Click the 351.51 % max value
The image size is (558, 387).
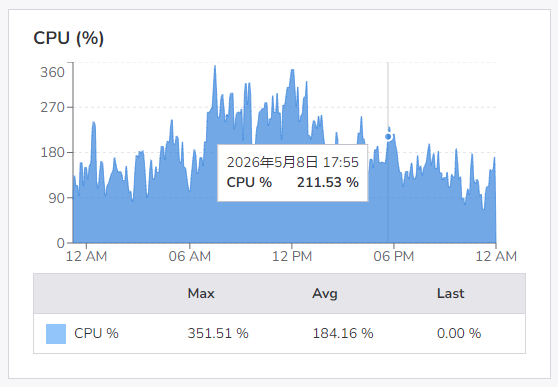218,334
